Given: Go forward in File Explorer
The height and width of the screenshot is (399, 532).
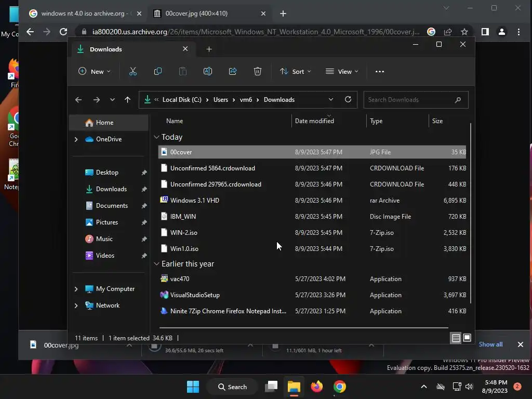Looking at the screenshot, I should pos(96,100).
